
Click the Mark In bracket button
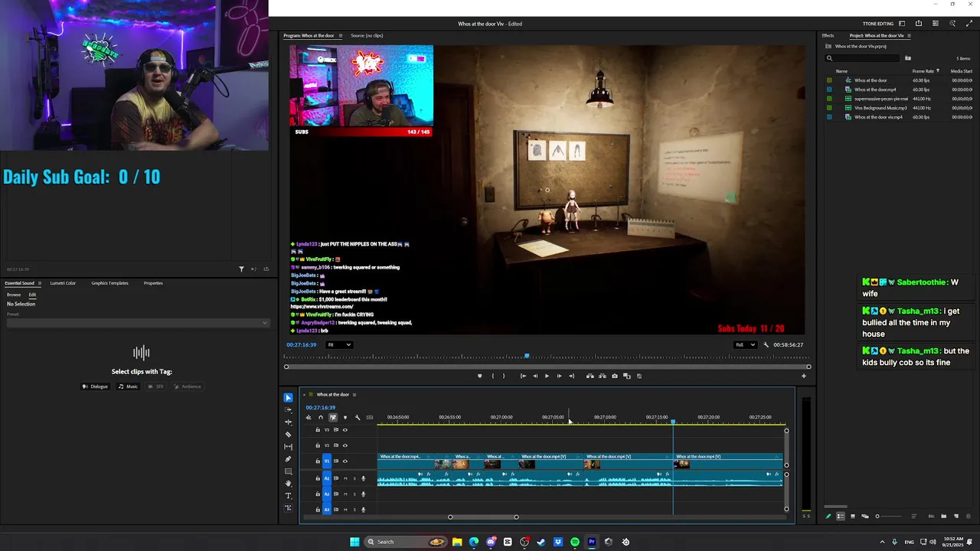(492, 376)
